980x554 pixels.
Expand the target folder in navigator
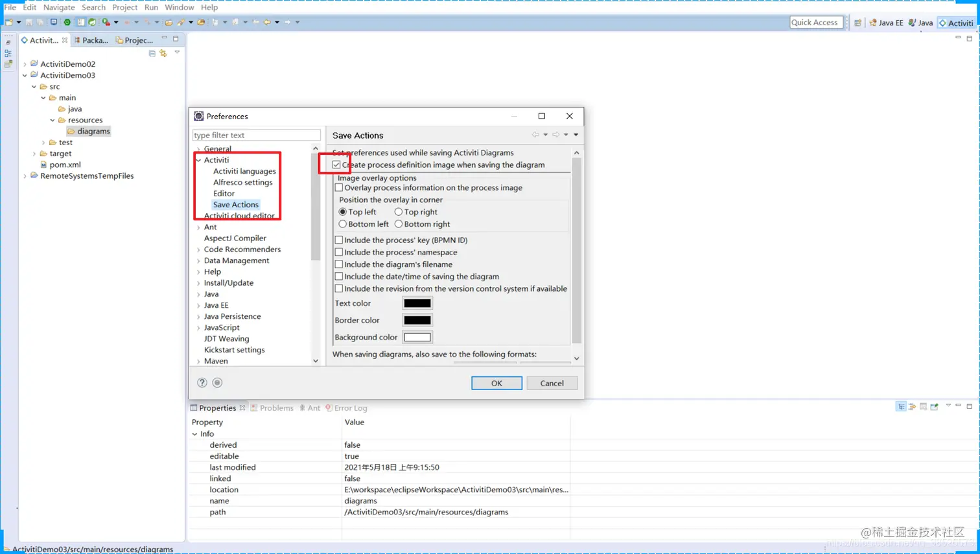34,154
